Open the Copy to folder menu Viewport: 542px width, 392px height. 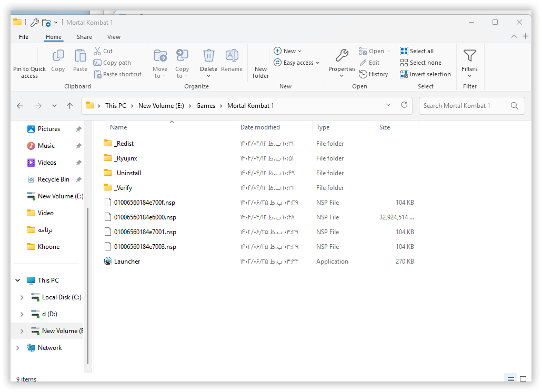(182, 64)
